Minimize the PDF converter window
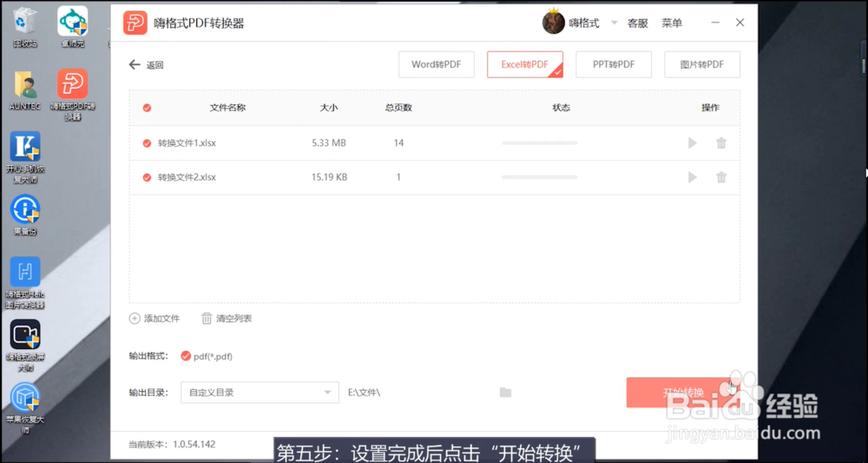The width and height of the screenshot is (868, 463). [715, 23]
